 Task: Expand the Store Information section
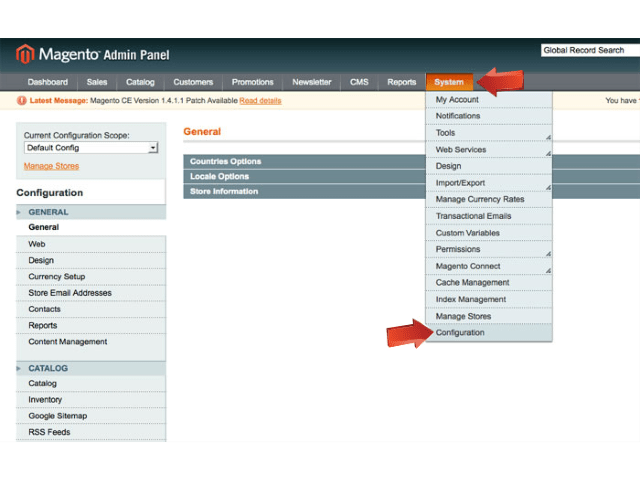(x=224, y=191)
